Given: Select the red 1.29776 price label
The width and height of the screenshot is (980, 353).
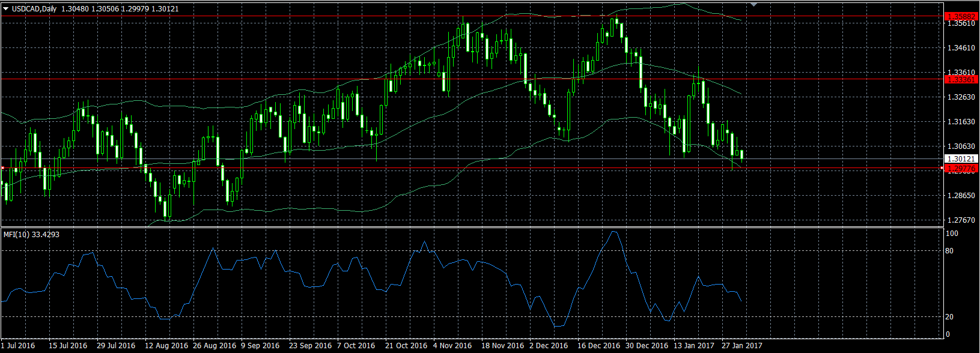Looking at the screenshot, I should tap(961, 169).
